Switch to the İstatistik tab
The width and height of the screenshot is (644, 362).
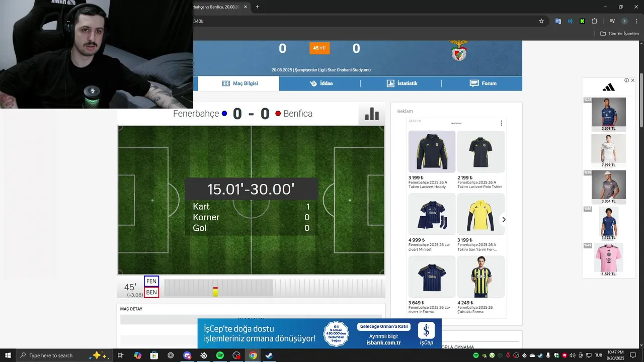(x=401, y=83)
